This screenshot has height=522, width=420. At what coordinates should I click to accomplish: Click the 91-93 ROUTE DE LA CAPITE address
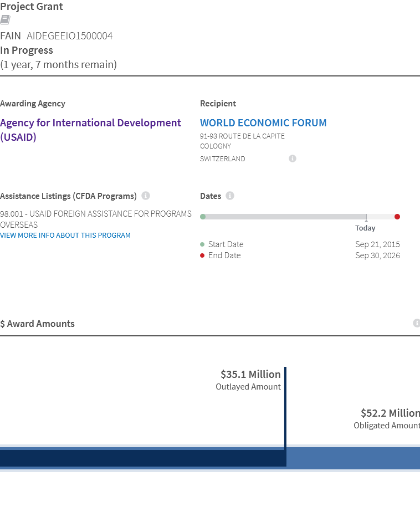click(x=242, y=136)
